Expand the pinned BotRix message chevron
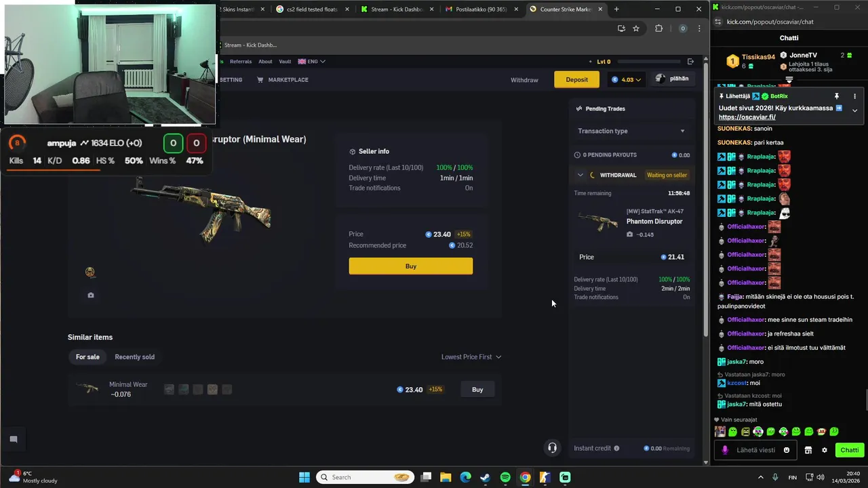This screenshot has width=868, height=488. tap(854, 110)
